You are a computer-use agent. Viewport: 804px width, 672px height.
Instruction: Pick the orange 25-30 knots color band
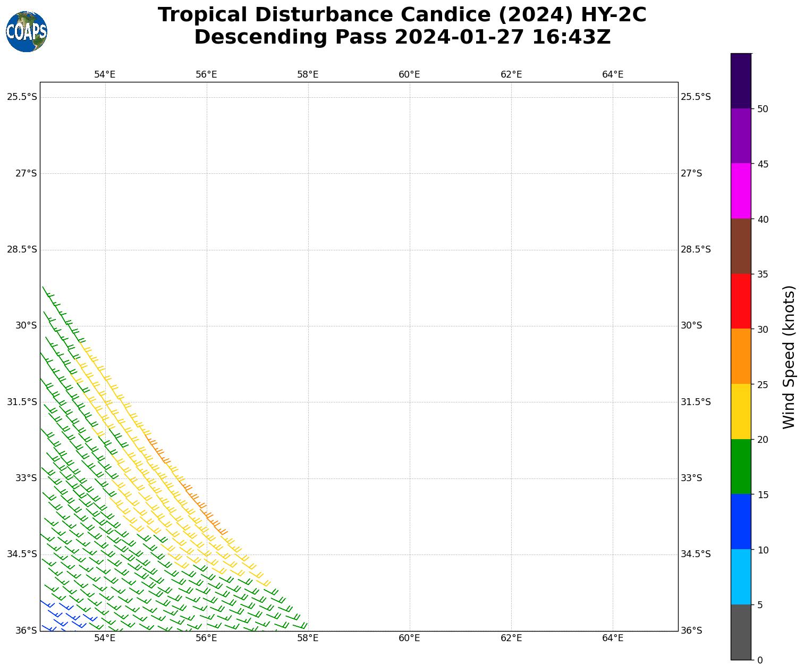coord(741,356)
